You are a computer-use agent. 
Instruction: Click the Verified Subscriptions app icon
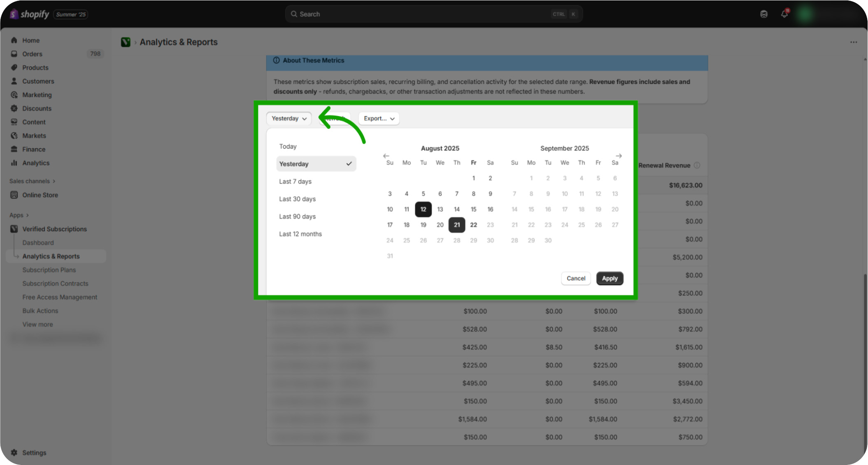click(x=14, y=229)
